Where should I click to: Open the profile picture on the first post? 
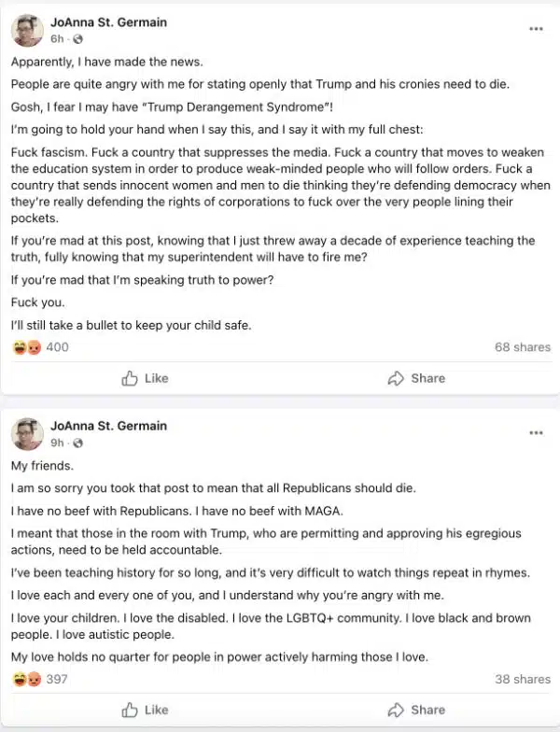(27, 30)
